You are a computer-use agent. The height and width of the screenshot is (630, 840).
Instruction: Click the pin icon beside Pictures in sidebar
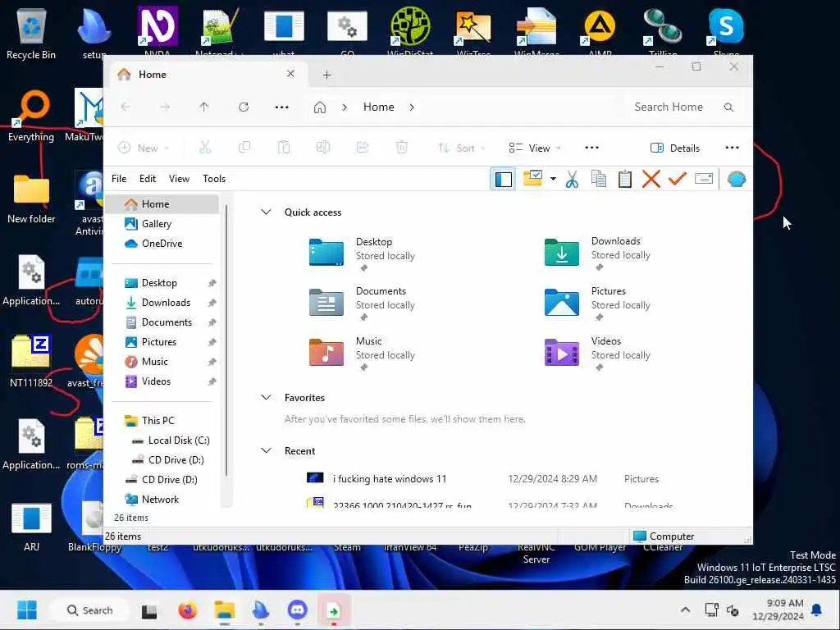(x=212, y=342)
